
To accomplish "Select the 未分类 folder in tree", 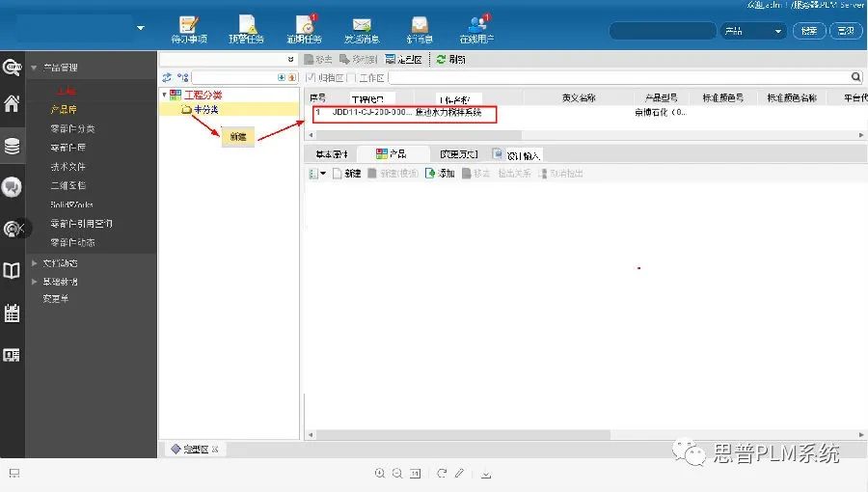I will point(201,110).
